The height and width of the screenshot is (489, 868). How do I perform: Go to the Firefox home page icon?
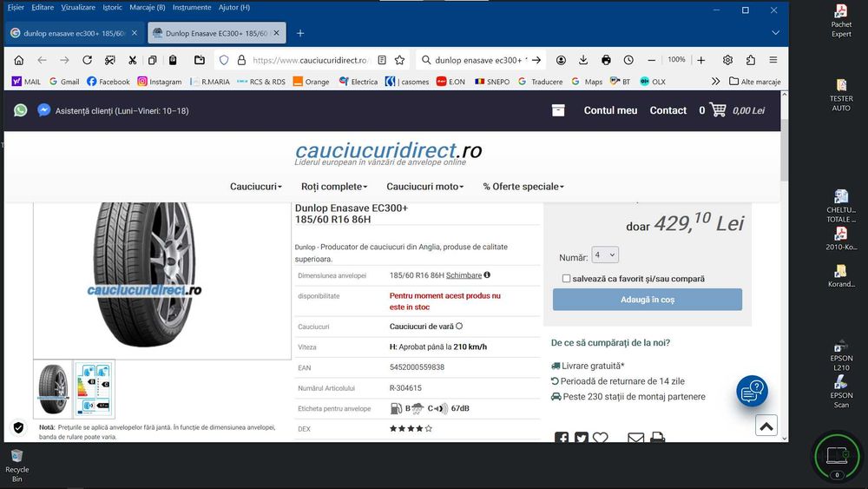click(19, 60)
